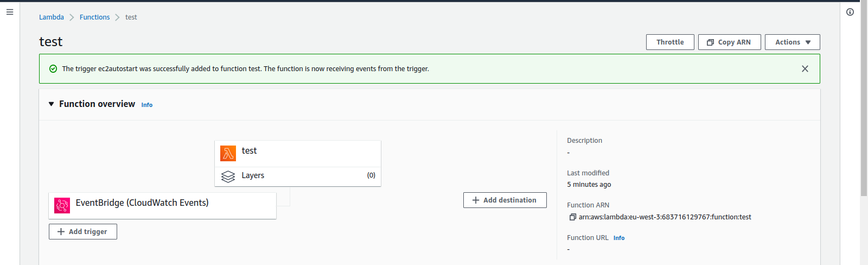Open the info panel circle icon
The image size is (868, 265).
pos(850,12)
